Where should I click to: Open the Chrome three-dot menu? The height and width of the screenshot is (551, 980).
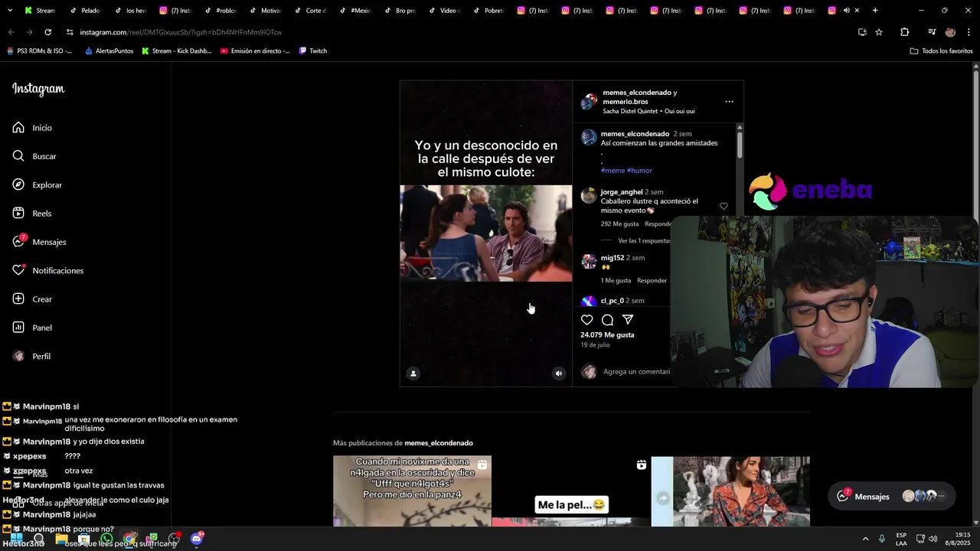[x=969, y=32]
